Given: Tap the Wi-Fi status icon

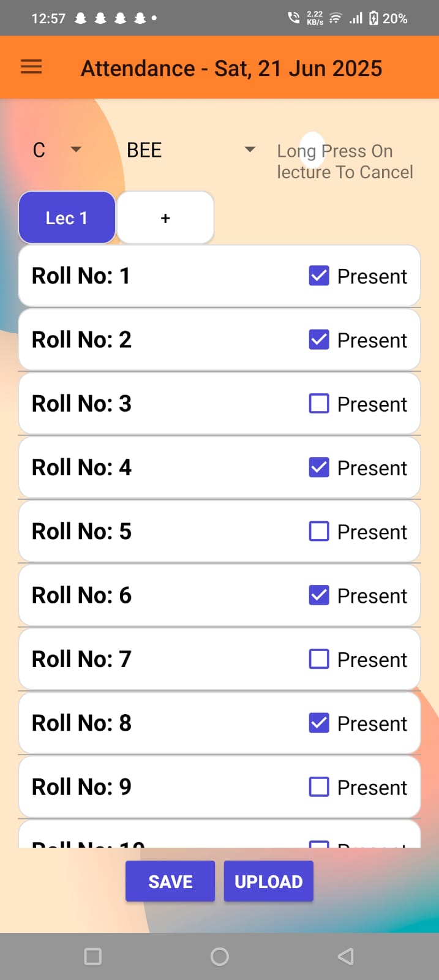Looking at the screenshot, I should click(335, 18).
